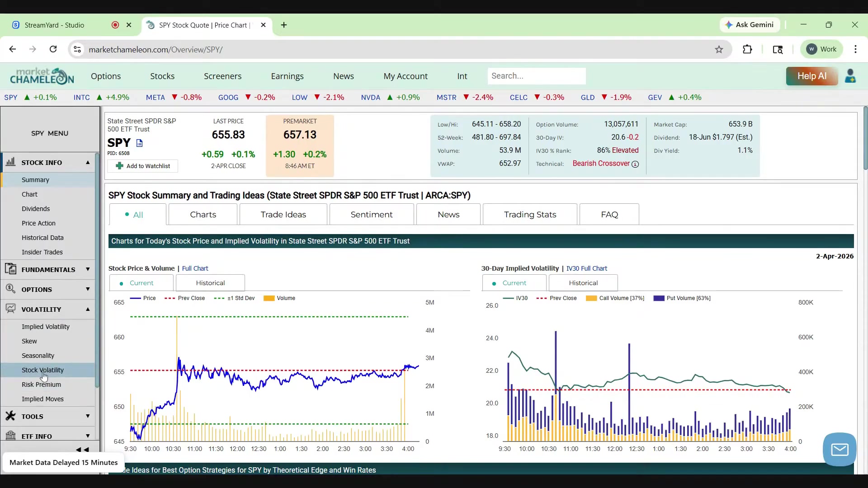Bookmark this page with the star icon

click(719, 49)
